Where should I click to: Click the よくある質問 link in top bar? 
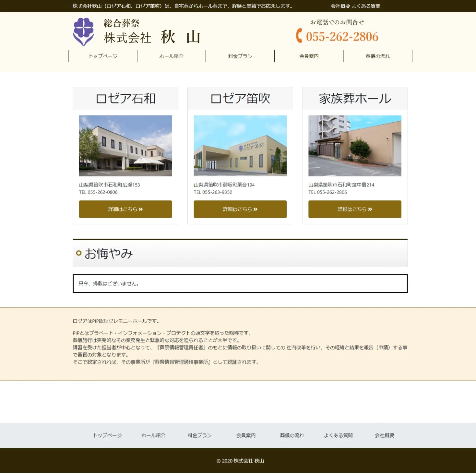pos(366,6)
